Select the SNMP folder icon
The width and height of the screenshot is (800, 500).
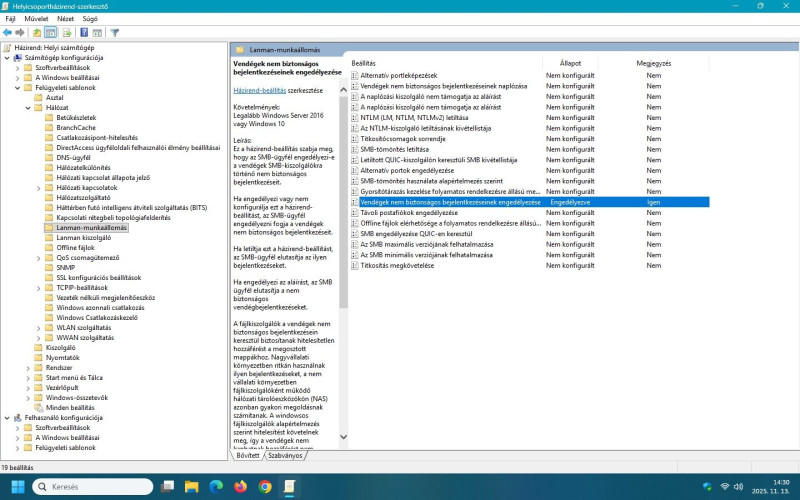tap(49, 267)
